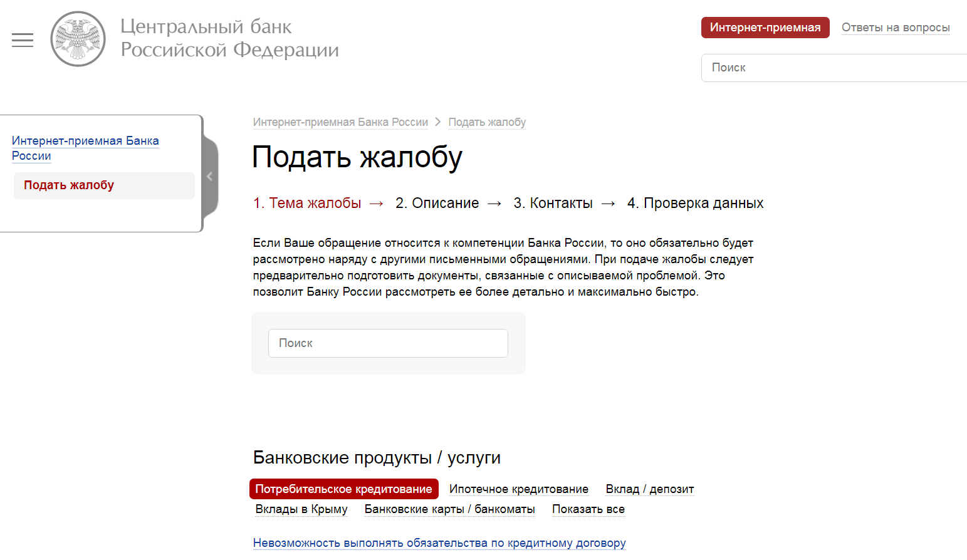Click the Банковские продукты / услуги heading
The image size is (967, 560).
click(377, 458)
